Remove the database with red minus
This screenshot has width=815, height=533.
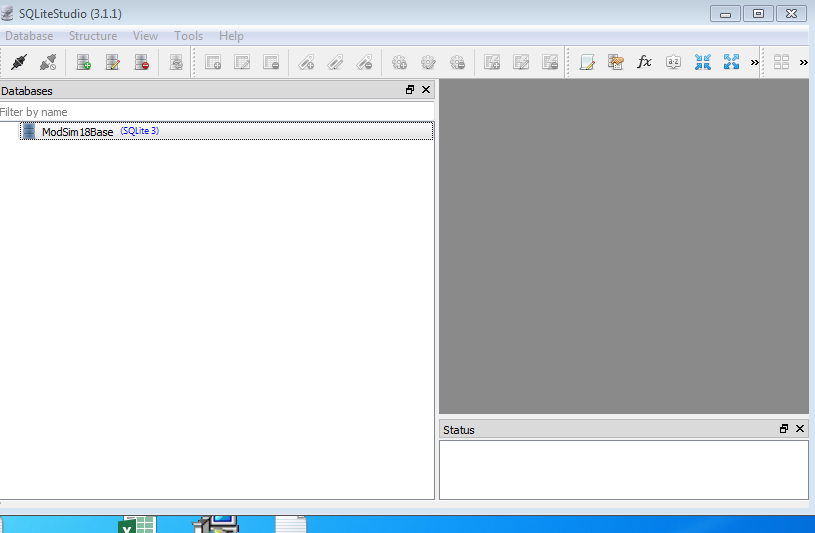point(142,62)
